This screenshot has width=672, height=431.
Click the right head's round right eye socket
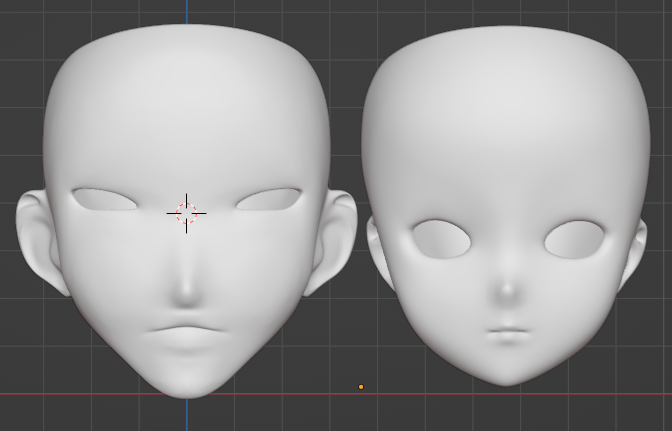[x=575, y=237]
